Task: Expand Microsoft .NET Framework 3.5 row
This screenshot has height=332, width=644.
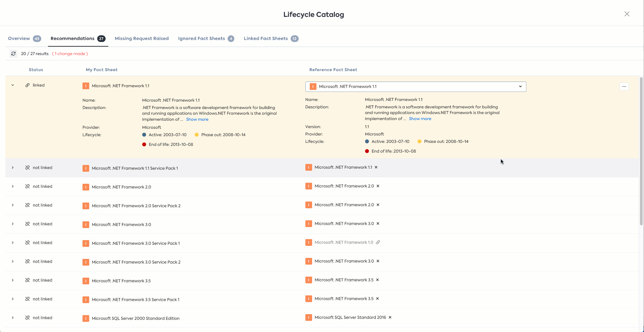Action: click(13, 280)
